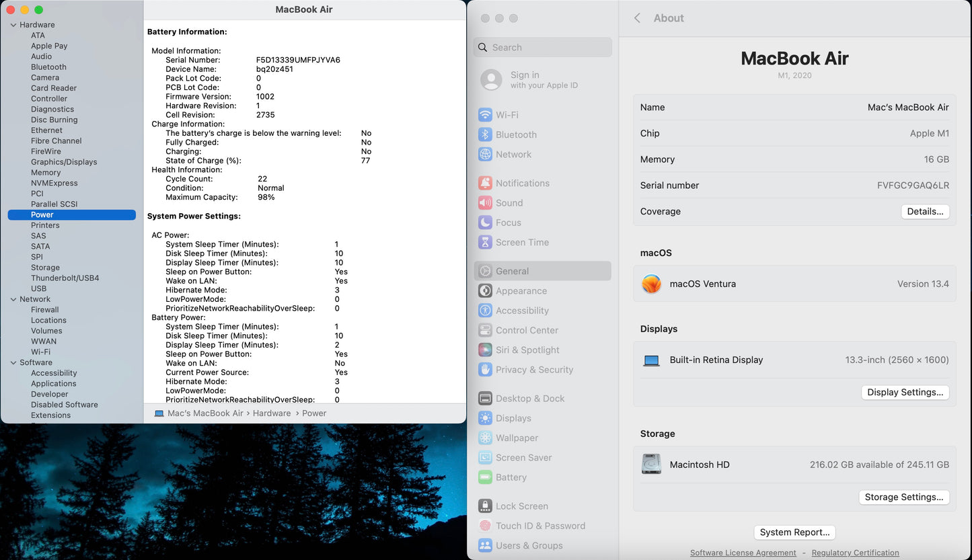Open the Battery settings icon

click(485, 477)
